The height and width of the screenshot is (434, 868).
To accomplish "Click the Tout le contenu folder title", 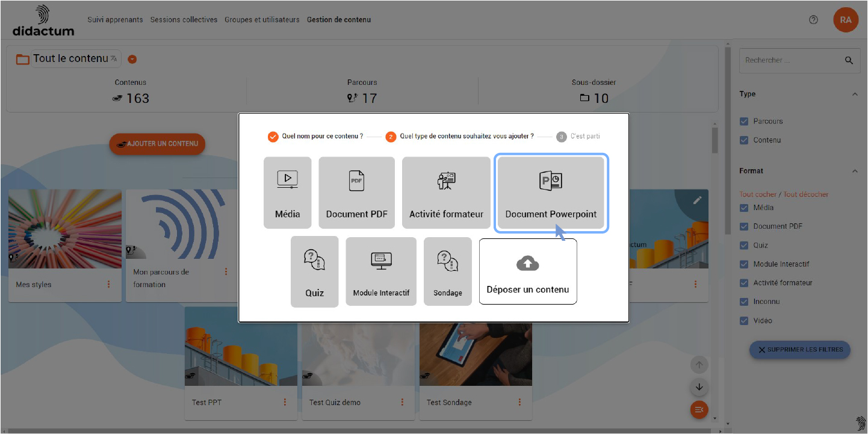I will click(70, 58).
